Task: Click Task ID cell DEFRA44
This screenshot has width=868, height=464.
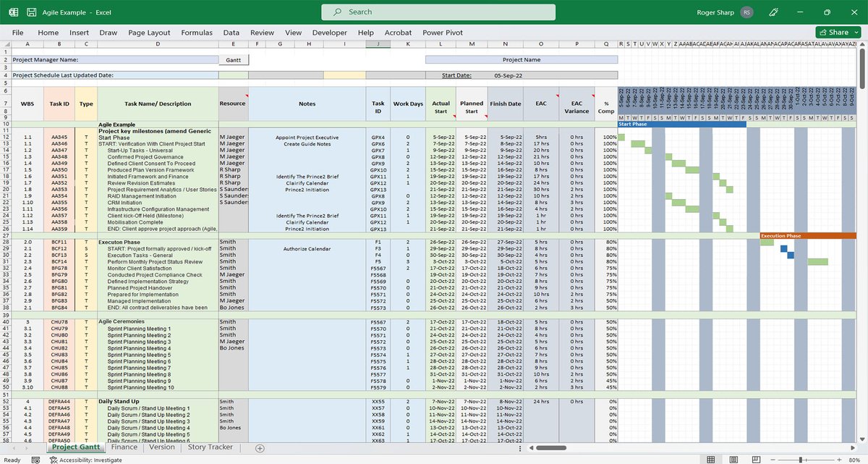Action: tap(59, 401)
